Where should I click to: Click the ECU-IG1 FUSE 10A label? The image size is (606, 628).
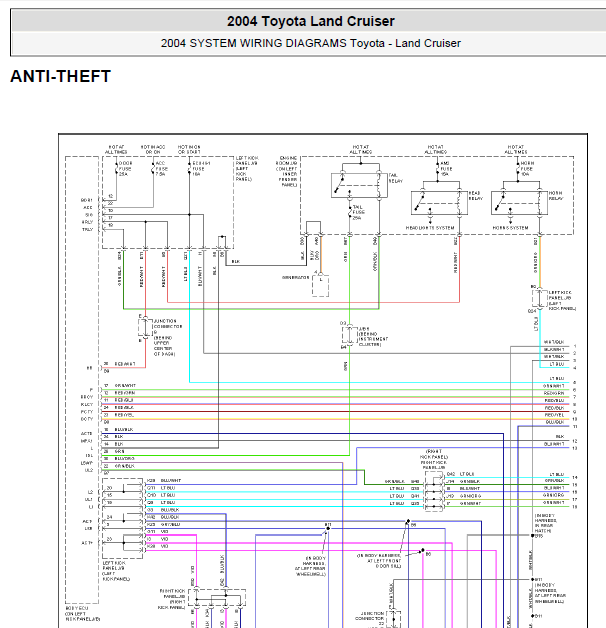pos(201,169)
